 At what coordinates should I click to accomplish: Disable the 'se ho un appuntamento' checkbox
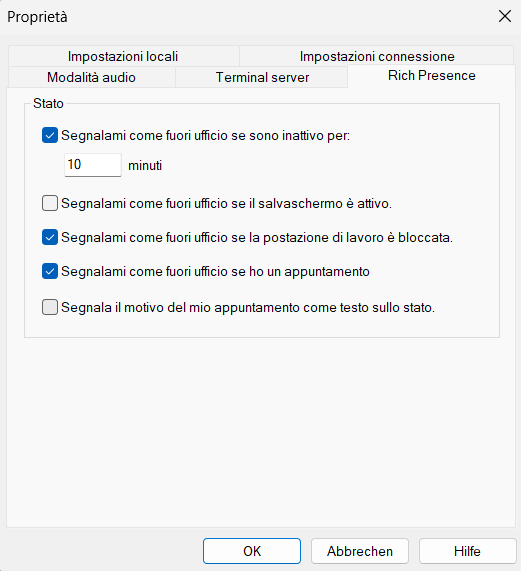click(x=50, y=271)
